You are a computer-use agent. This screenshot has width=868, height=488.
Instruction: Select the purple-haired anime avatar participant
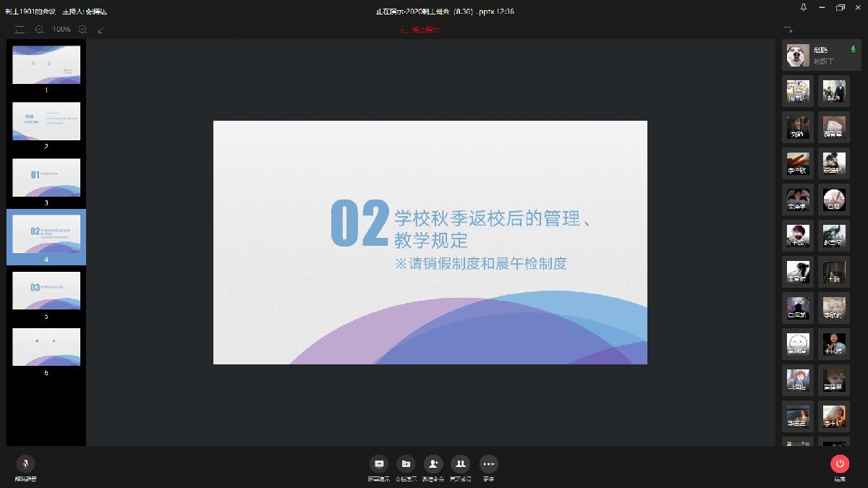click(x=798, y=236)
